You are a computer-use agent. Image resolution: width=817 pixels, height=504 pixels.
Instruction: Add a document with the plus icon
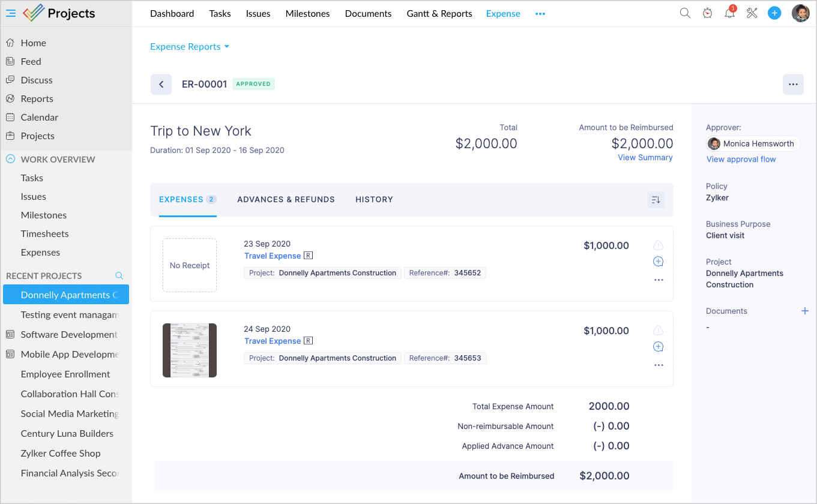(x=805, y=311)
